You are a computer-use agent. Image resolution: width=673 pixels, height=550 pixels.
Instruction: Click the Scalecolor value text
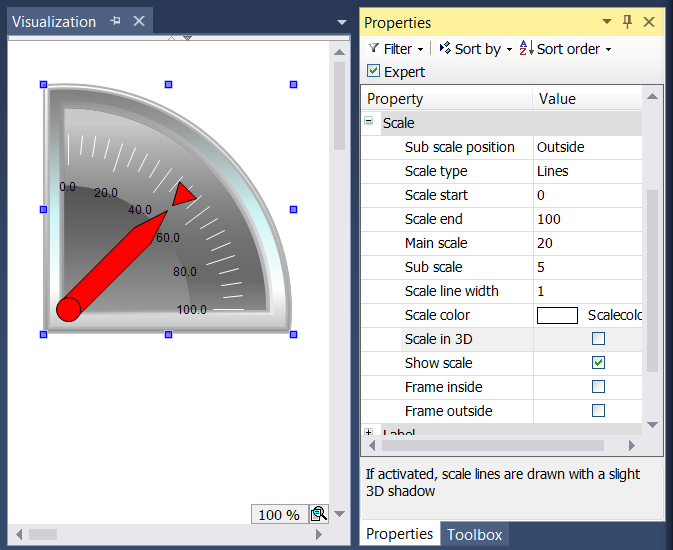(614, 315)
